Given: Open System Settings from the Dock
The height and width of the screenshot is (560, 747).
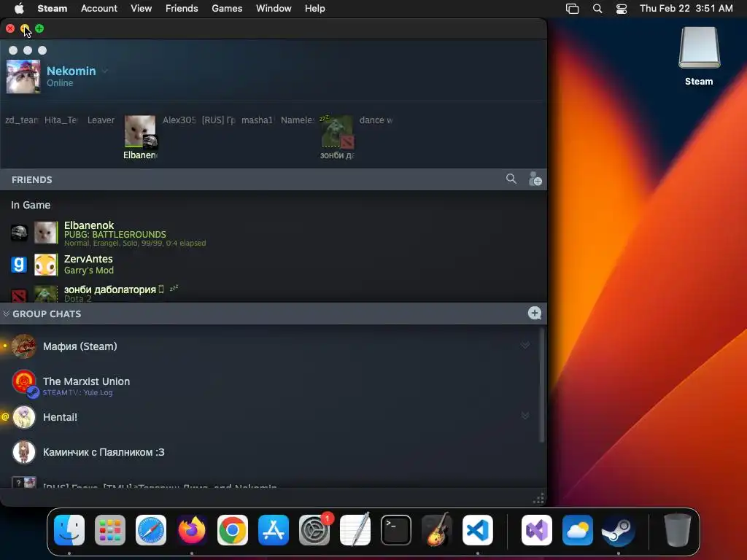Looking at the screenshot, I should (314, 529).
